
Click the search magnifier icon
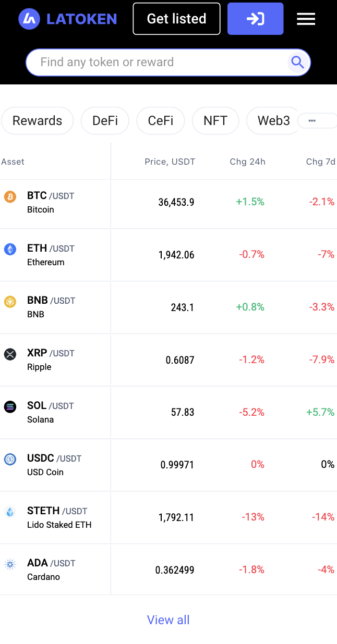(298, 63)
